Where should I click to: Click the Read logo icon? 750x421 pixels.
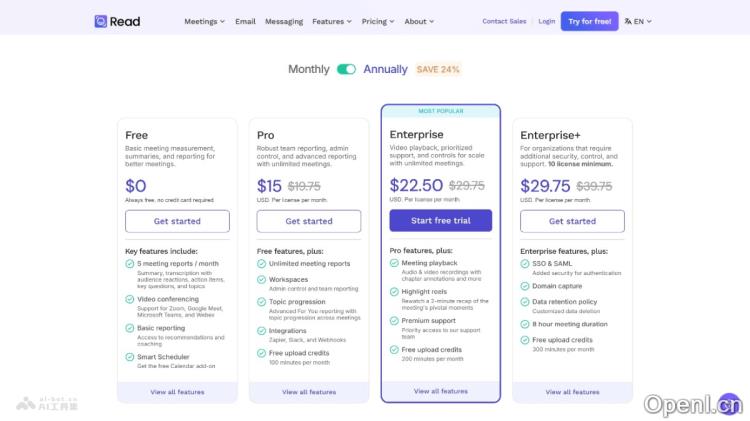coord(100,21)
